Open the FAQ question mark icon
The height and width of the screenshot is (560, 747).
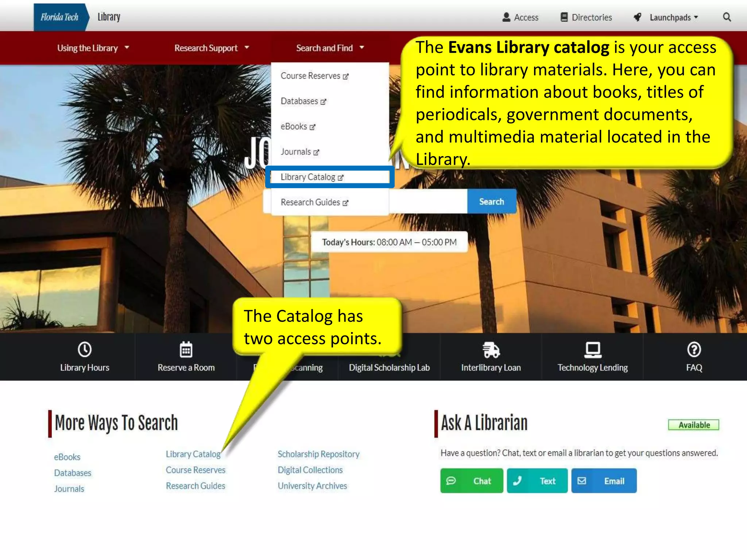coord(694,350)
